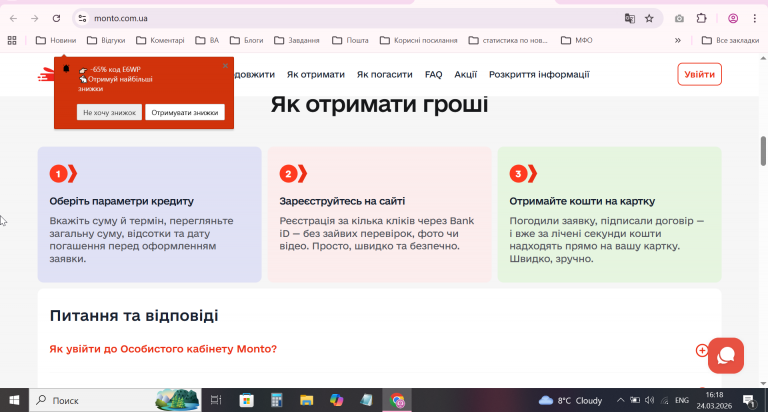Open the Новини bookmark folder
The width and height of the screenshot is (768, 412).
pos(56,40)
